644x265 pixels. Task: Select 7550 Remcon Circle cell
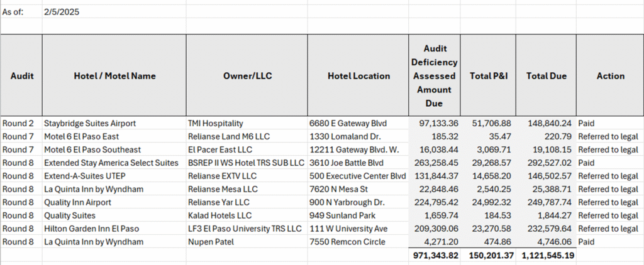tap(358, 242)
